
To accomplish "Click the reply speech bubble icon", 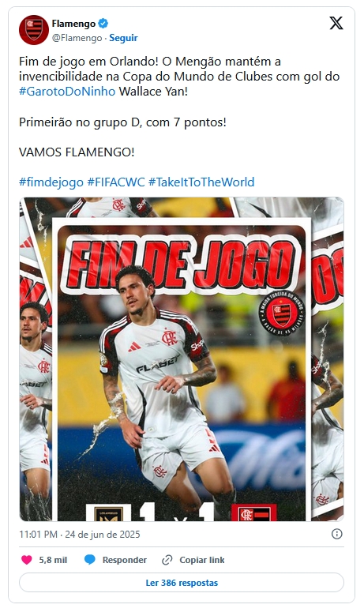I will (x=90, y=560).
